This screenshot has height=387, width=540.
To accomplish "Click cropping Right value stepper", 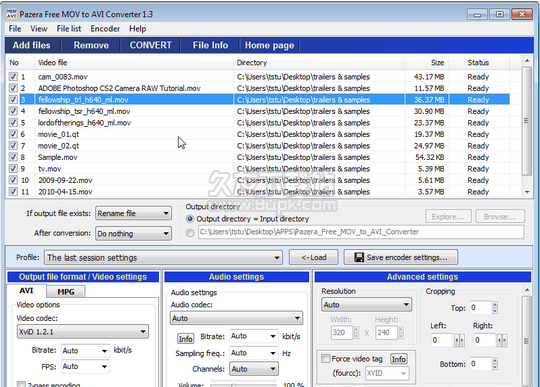I will [502, 341].
